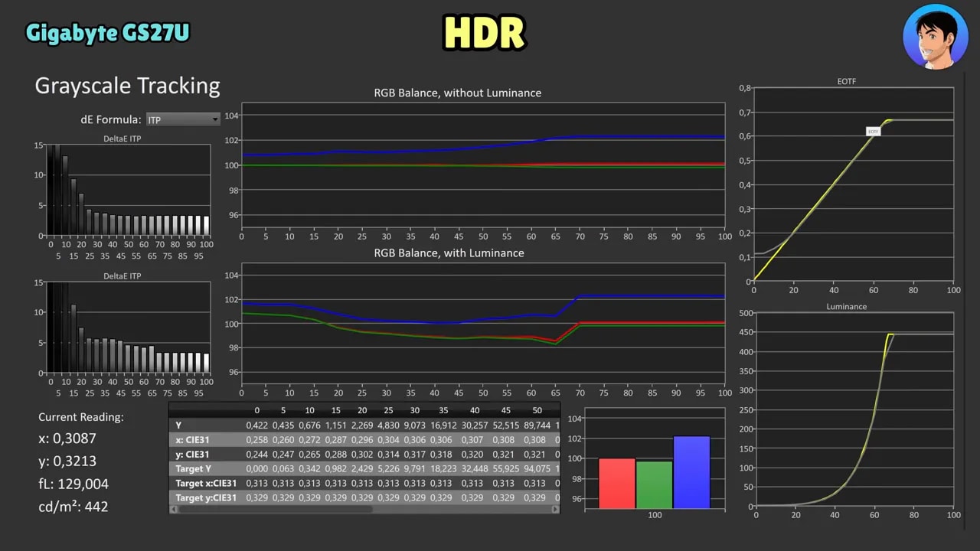The height and width of the screenshot is (551, 980).
Task: Click the green bar in RGB bar chart
Action: tap(655, 484)
